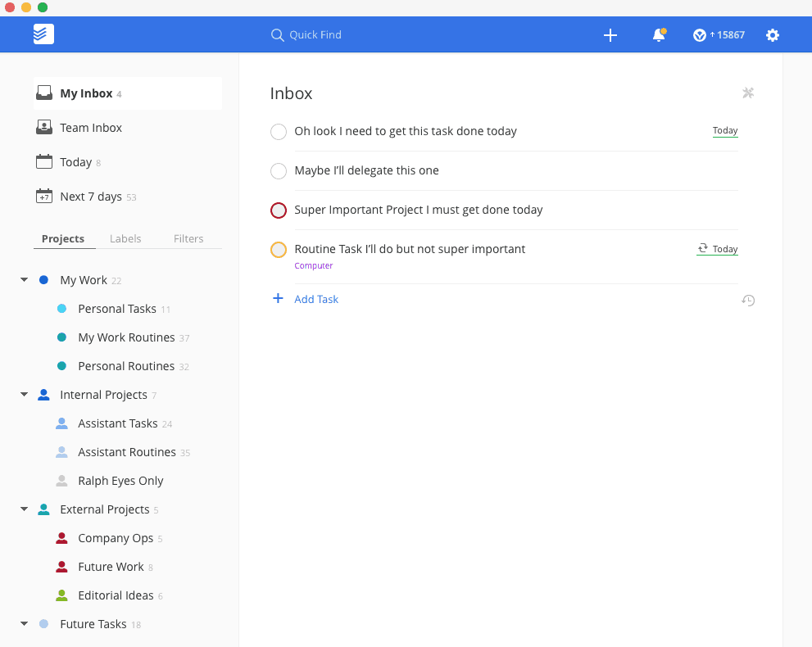Screen dimensions: 812x647
Task: View completed tasks history icon
Action: (747, 301)
